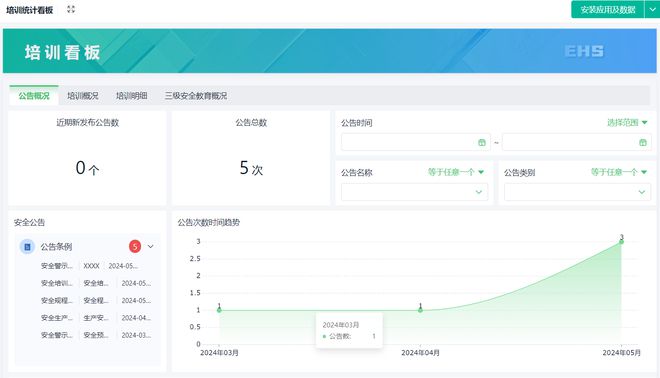Select the announcement row containing XXXX
660x378 pixels.
tap(89, 266)
